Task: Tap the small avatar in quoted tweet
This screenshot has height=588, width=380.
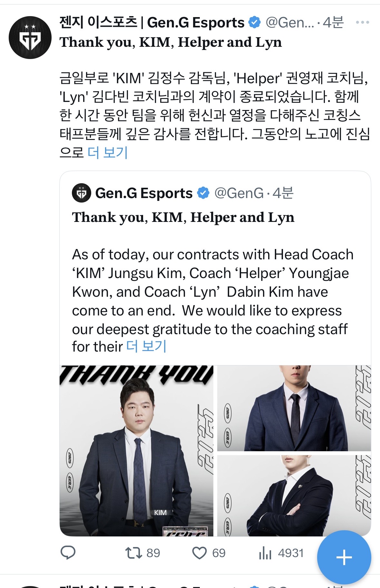Action: [82, 193]
